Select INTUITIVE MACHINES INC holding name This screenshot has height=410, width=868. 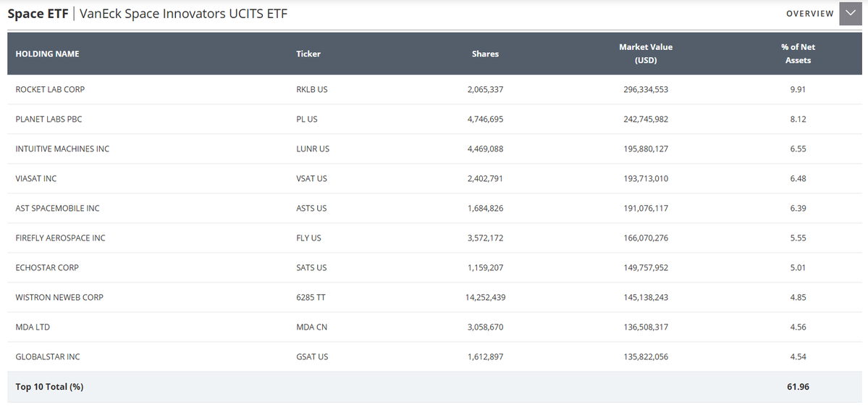point(62,149)
